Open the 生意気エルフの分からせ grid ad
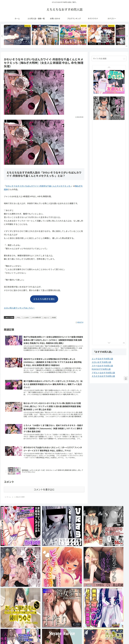Screen dimensions: 129x644 tap(103, 567)
